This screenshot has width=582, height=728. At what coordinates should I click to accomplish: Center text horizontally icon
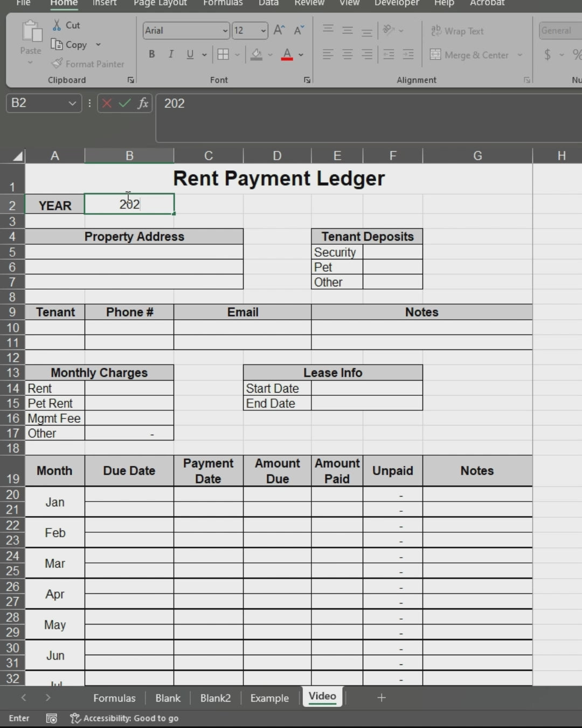pos(348,54)
